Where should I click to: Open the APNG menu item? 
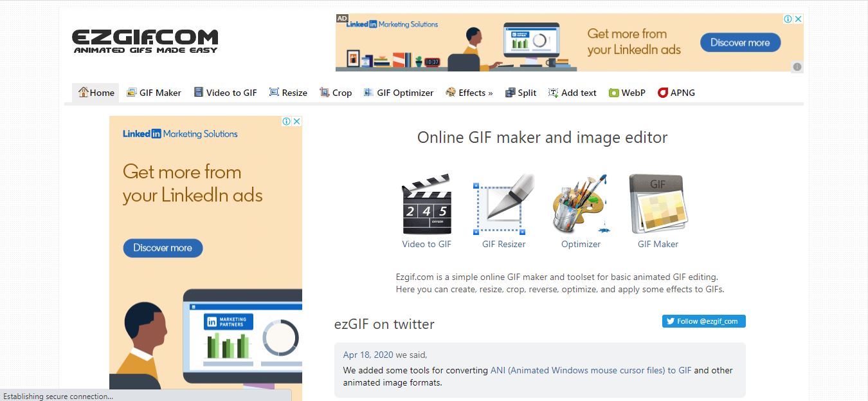676,93
